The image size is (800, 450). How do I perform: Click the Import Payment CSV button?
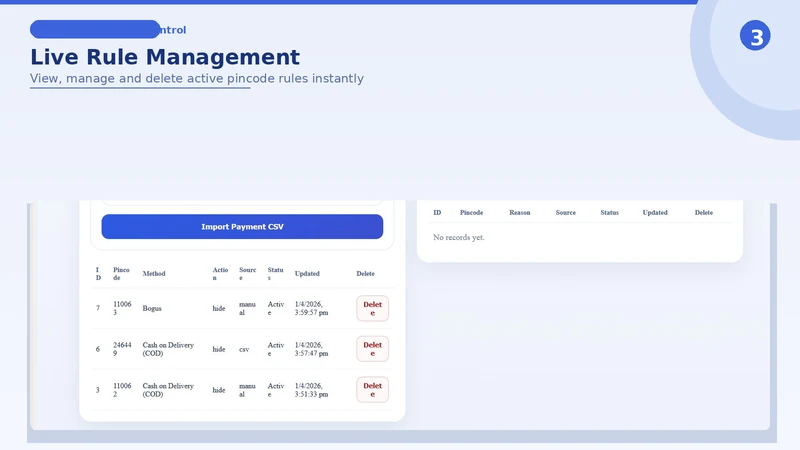click(242, 227)
